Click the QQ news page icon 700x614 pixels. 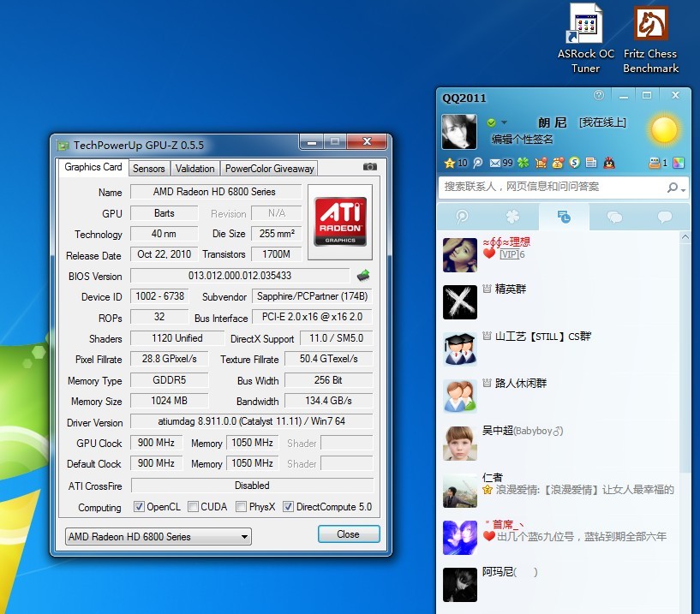click(x=591, y=163)
